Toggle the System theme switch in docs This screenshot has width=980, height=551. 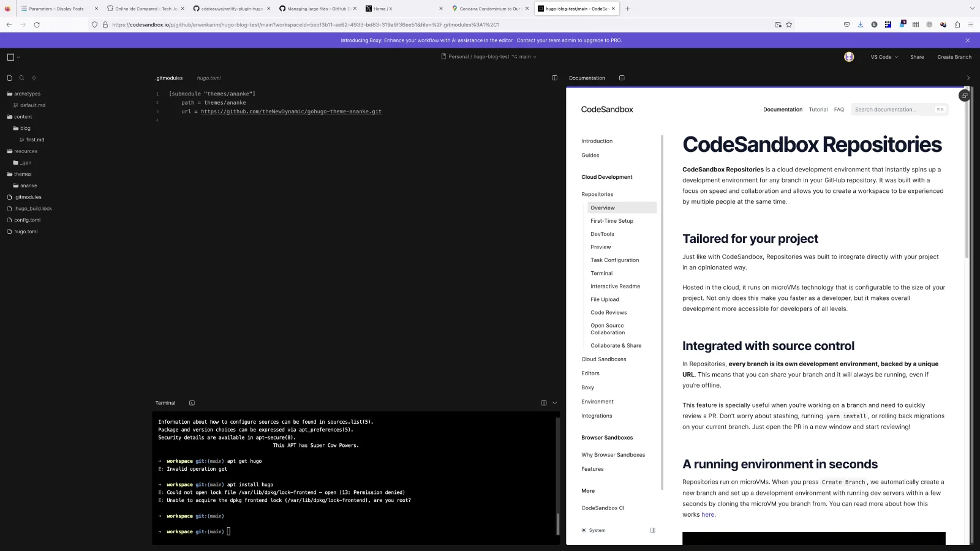click(594, 530)
